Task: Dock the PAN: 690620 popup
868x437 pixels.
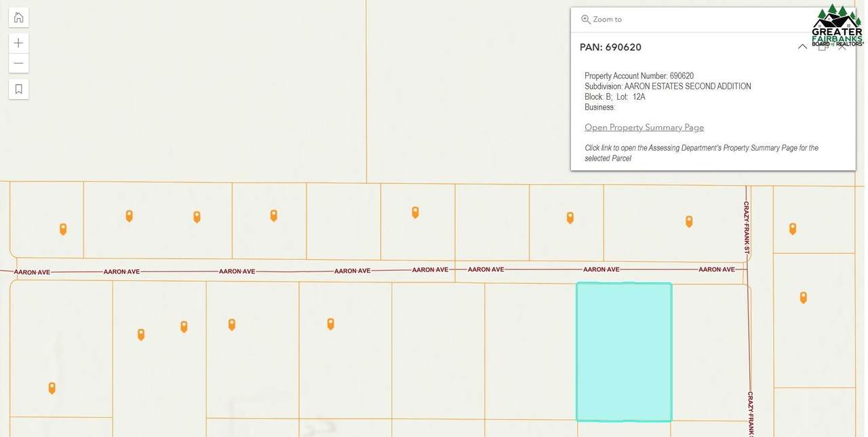Action: tap(823, 47)
